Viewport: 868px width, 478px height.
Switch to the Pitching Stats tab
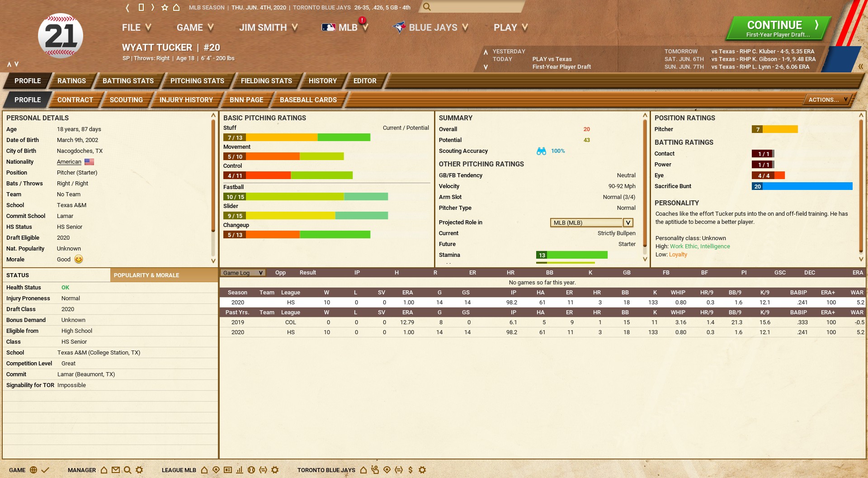pos(197,81)
